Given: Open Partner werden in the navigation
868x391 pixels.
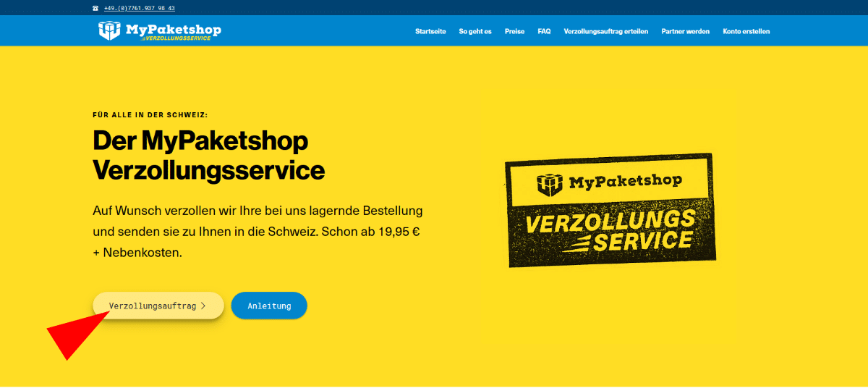Looking at the screenshot, I should point(686,32).
